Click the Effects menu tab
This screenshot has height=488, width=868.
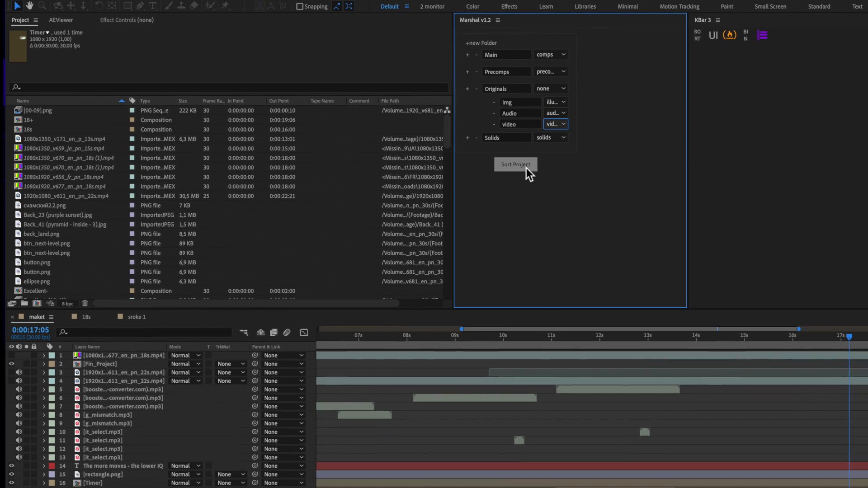[x=508, y=7]
